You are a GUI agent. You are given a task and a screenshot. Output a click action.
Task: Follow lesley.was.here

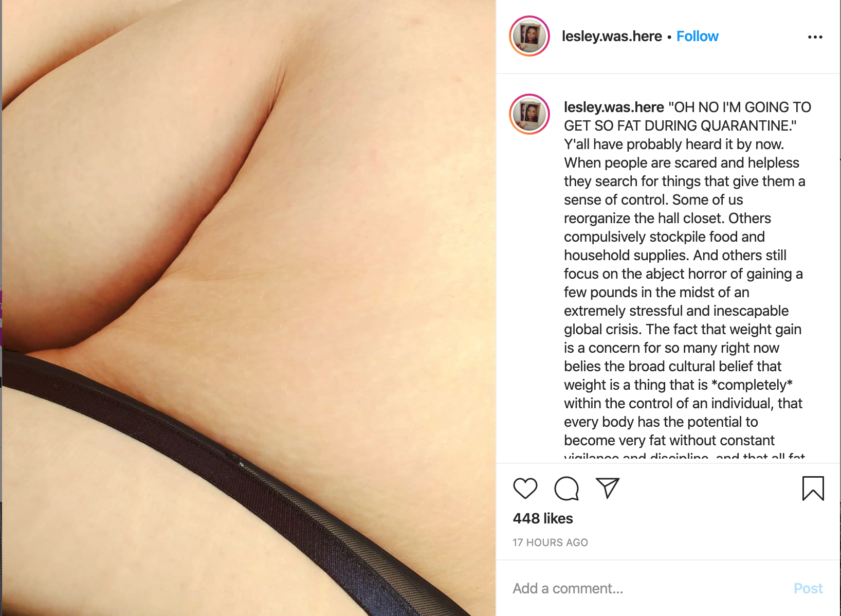(697, 37)
